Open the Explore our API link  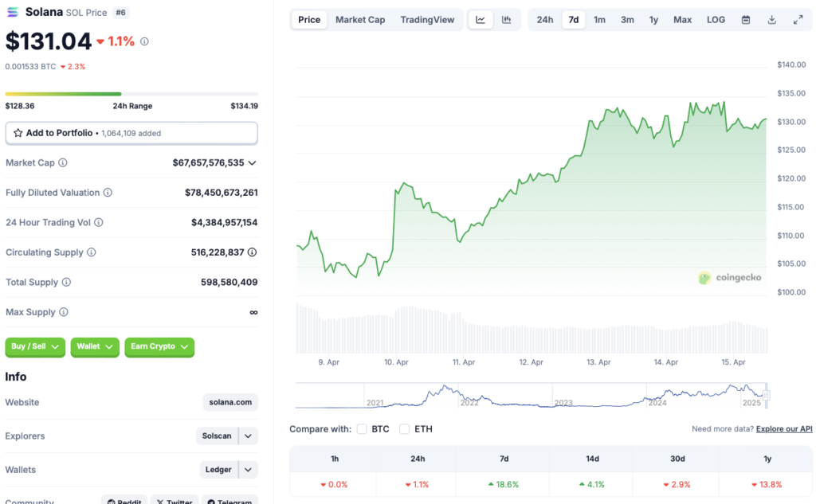pyautogui.click(x=784, y=429)
